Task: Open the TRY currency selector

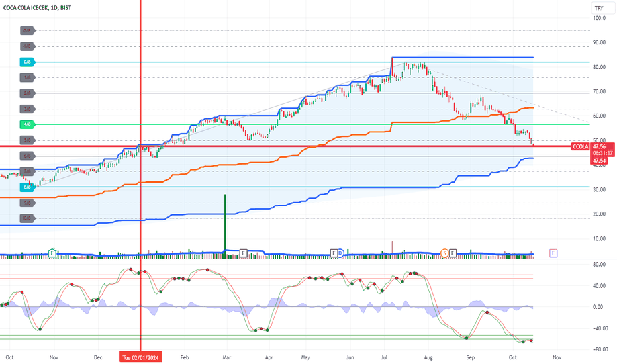Action: coord(603,8)
